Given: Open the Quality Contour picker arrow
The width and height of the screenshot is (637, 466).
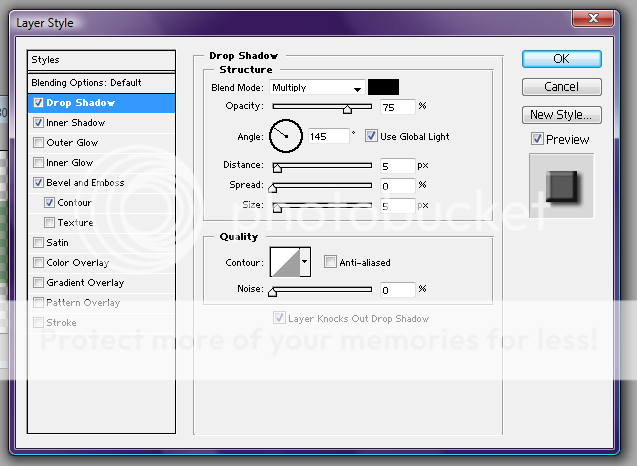Looking at the screenshot, I should 305,262.
